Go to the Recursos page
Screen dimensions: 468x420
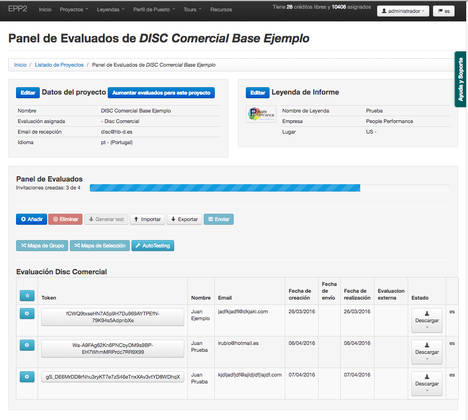[221, 10]
